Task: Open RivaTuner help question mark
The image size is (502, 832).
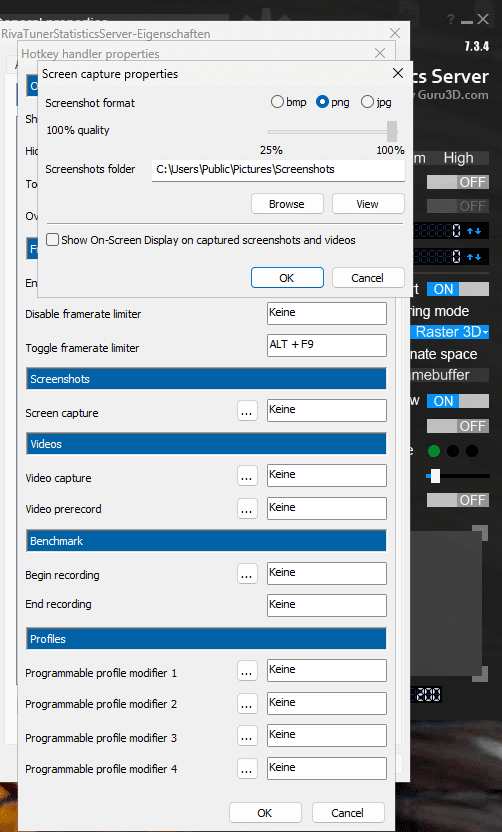Action: 451,20
